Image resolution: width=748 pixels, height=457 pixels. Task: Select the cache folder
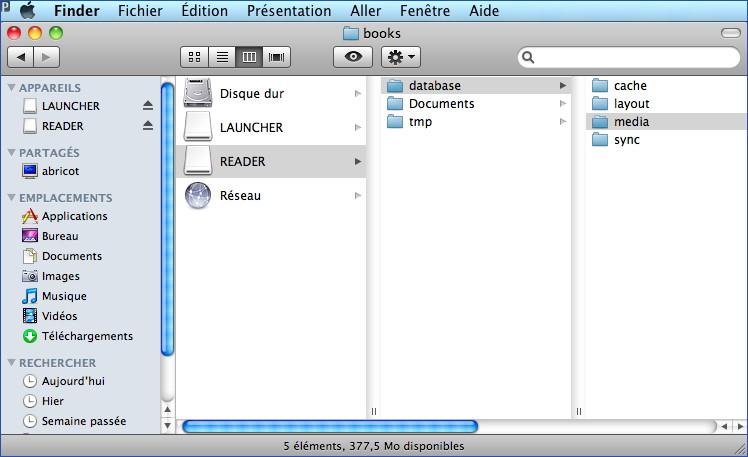tap(666, 85)
